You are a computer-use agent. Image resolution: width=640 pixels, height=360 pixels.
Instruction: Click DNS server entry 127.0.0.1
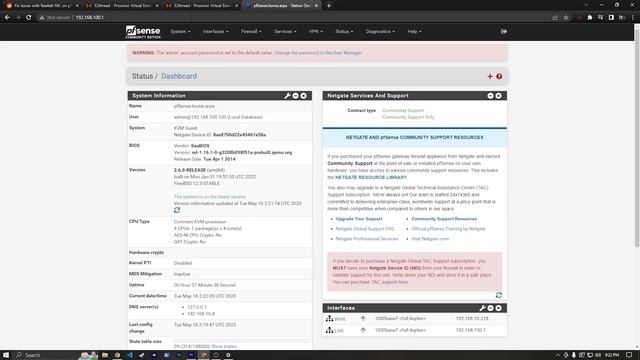[x=197, y=307]
